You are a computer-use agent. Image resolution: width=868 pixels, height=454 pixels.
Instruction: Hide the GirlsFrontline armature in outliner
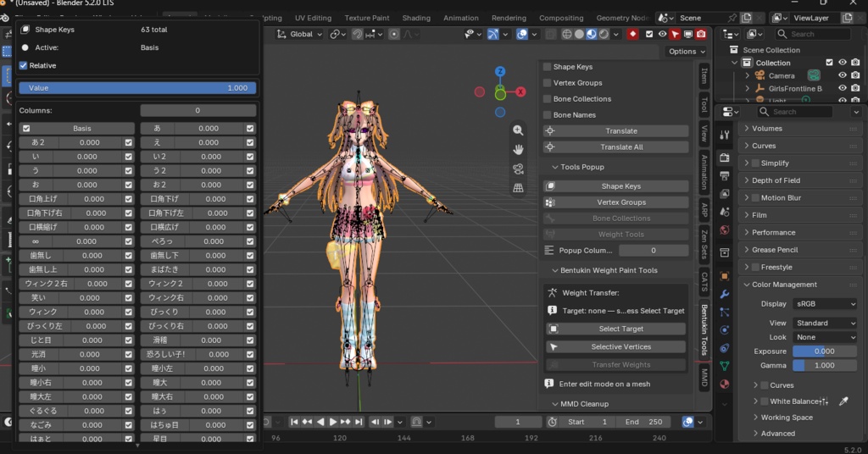tap(842, 88)
